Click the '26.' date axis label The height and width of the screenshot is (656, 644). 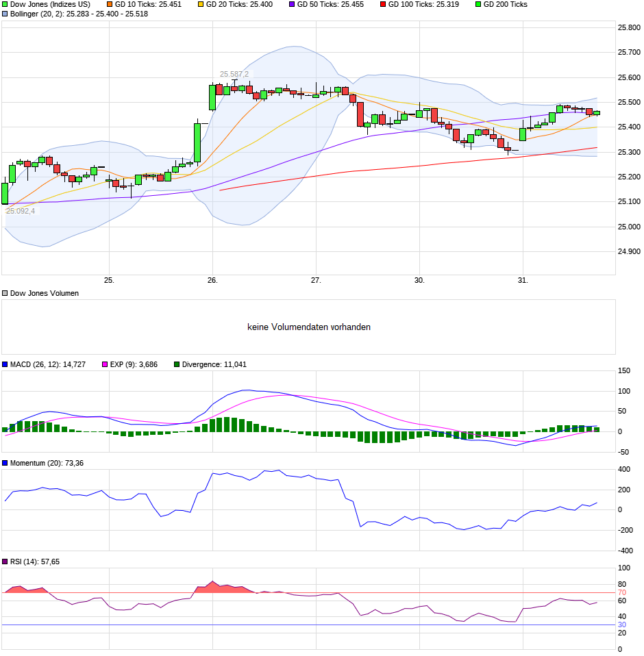tap(212, 280)
